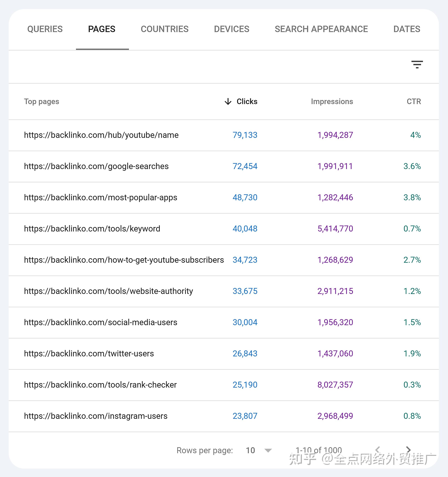The height and width of the screenshot is (477, 448).
Task: Sort by CTR column header
Action: click(414, 101)
